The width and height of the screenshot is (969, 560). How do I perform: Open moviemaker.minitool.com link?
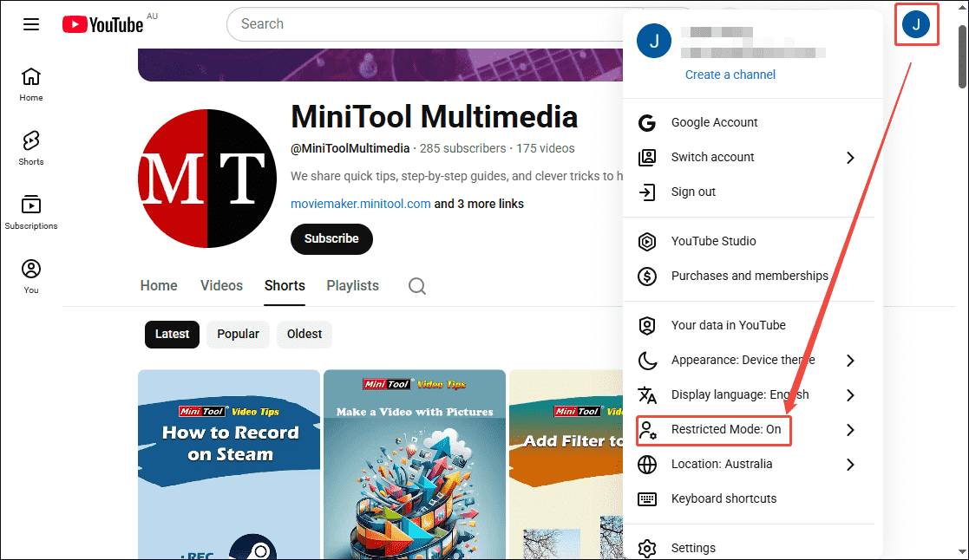pyautogui.click(x=360, y=204)
